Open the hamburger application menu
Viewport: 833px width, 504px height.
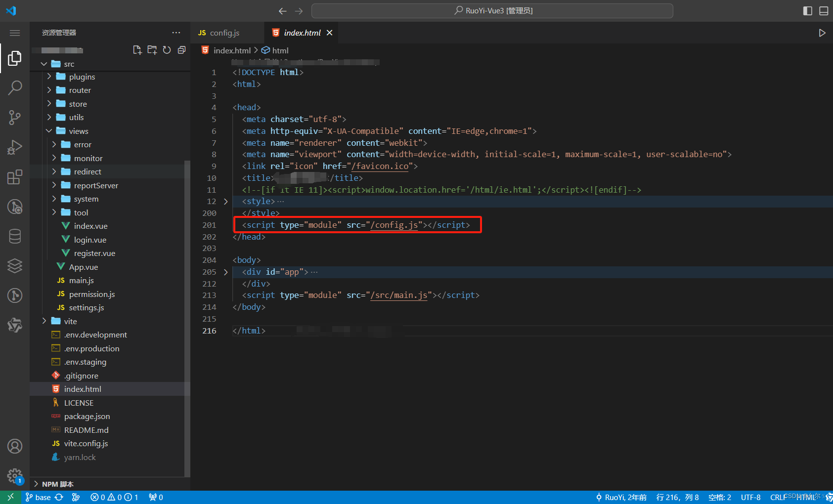click(15, 33)
